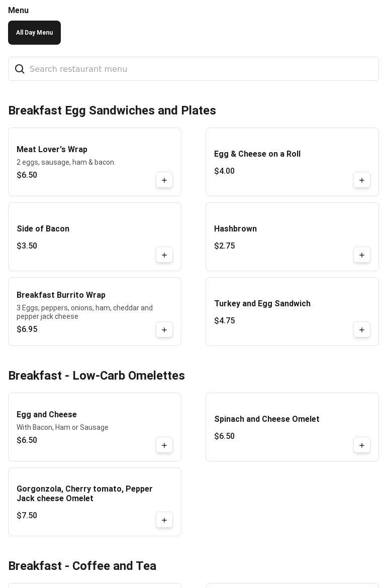Open the Hashbrown item title

pos(235,229)
